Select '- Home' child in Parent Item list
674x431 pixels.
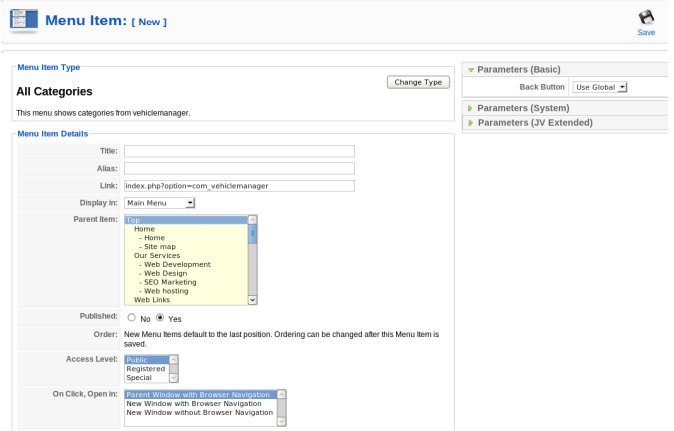pyautogui.click(x=186, y=238)
